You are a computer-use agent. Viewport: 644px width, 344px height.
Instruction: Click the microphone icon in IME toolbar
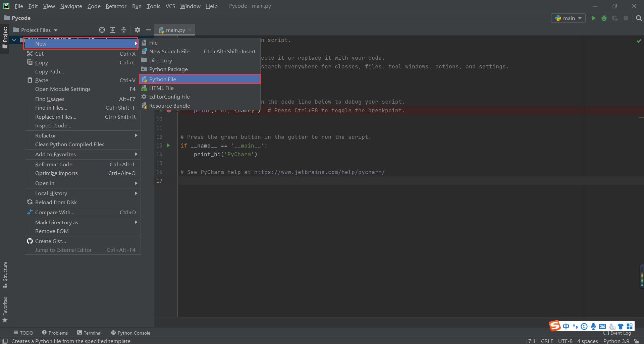point(593,326)
